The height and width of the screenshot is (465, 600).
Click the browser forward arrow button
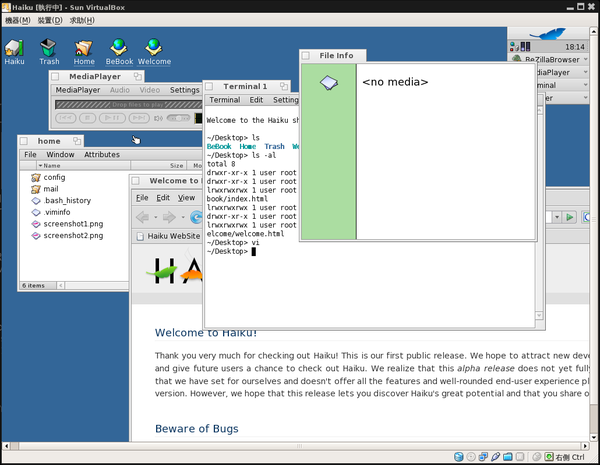point(169,217)
